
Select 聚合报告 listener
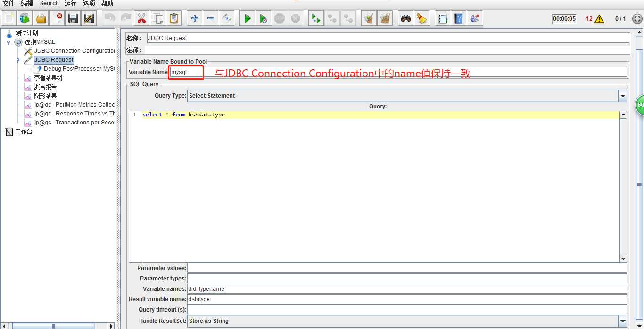45,87
